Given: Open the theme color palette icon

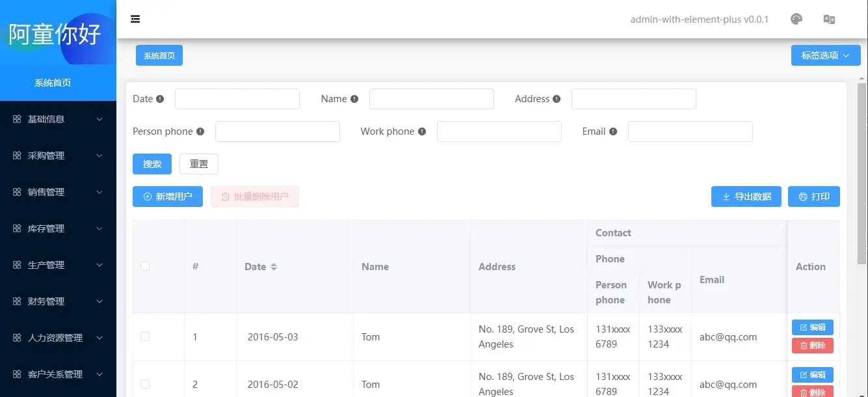Looking at the screenshot, I should click(796, 19).
